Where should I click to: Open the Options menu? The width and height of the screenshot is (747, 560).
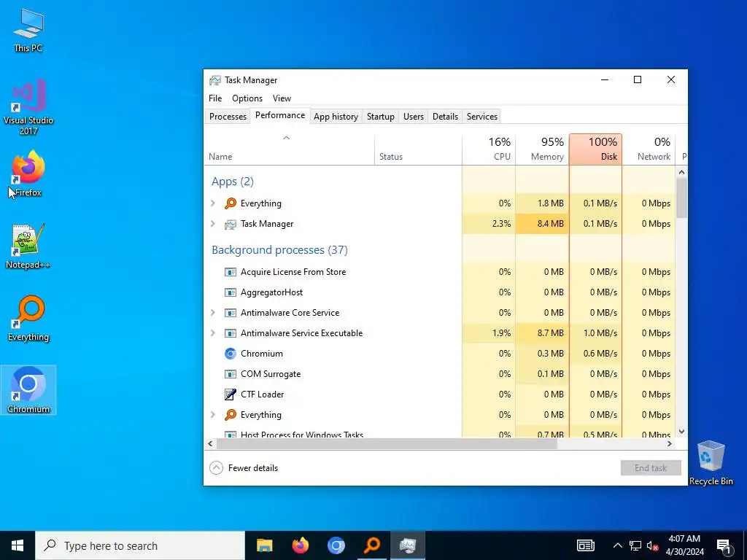pyautogui.click(x=247, y=98)
